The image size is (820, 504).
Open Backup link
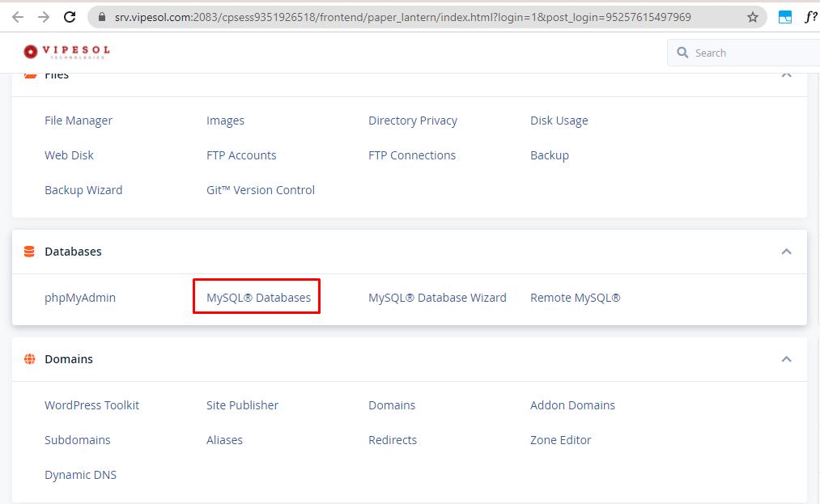[550, 155]
